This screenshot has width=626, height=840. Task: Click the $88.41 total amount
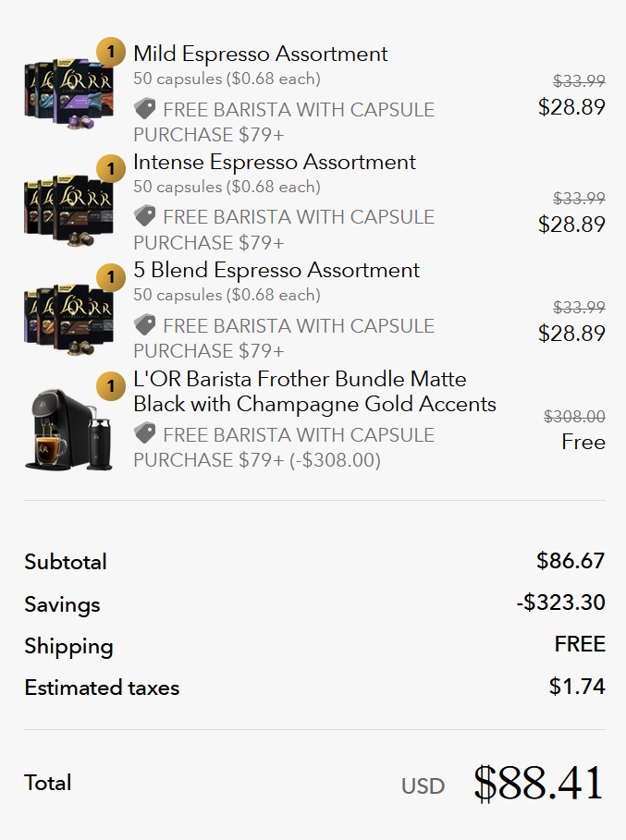point(538,784)
